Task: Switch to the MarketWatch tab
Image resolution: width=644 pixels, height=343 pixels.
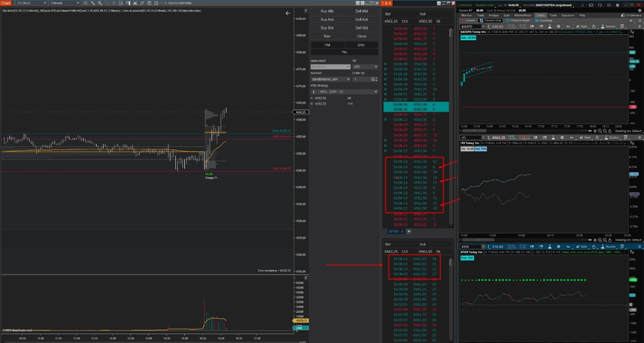Action: point(523,15)
